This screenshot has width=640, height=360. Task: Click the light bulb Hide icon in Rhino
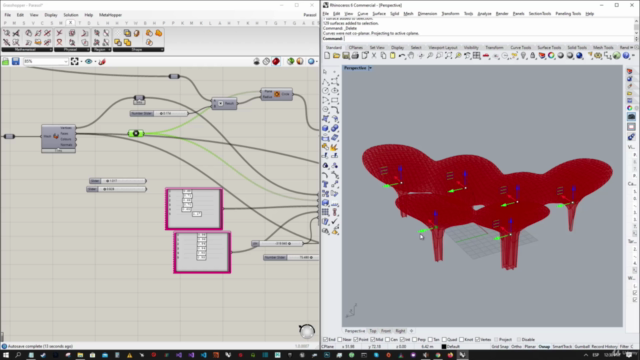tap(523, 56)
